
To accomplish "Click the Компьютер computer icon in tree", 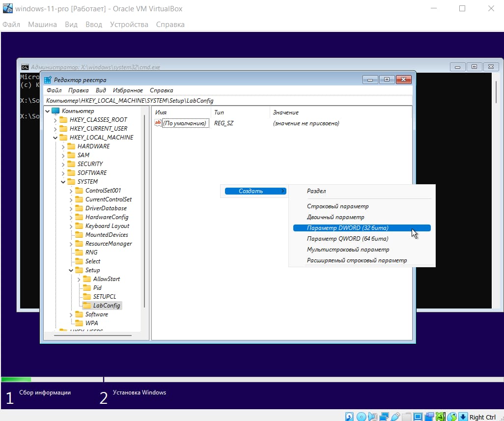I will tap(56, 111).
